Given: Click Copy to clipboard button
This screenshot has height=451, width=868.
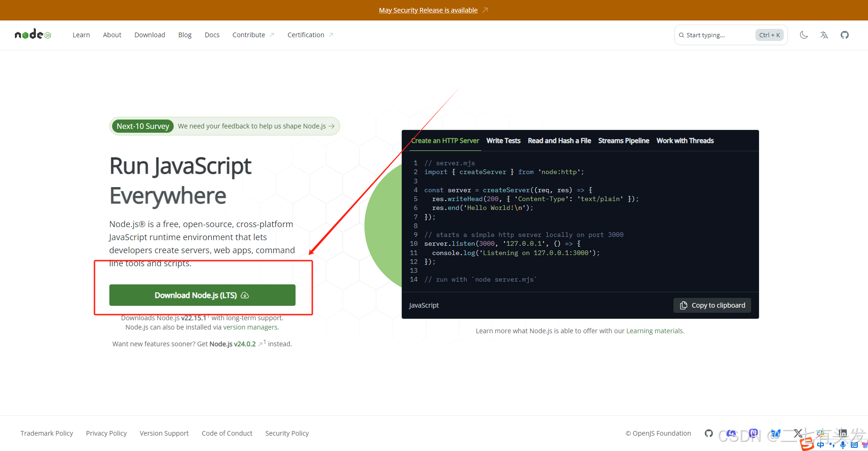Looking at the screenshot, I should tap(712, 305).
